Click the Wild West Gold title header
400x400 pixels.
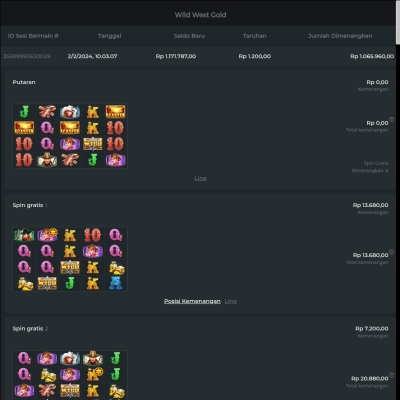tap(200, 15)
